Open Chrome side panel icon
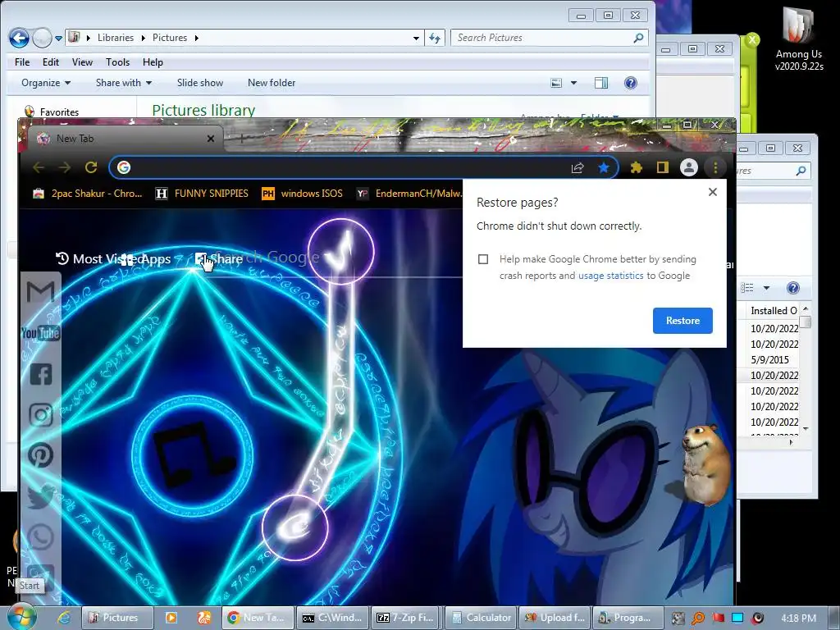This screenshot has width=840, height=630. point(663,167)
